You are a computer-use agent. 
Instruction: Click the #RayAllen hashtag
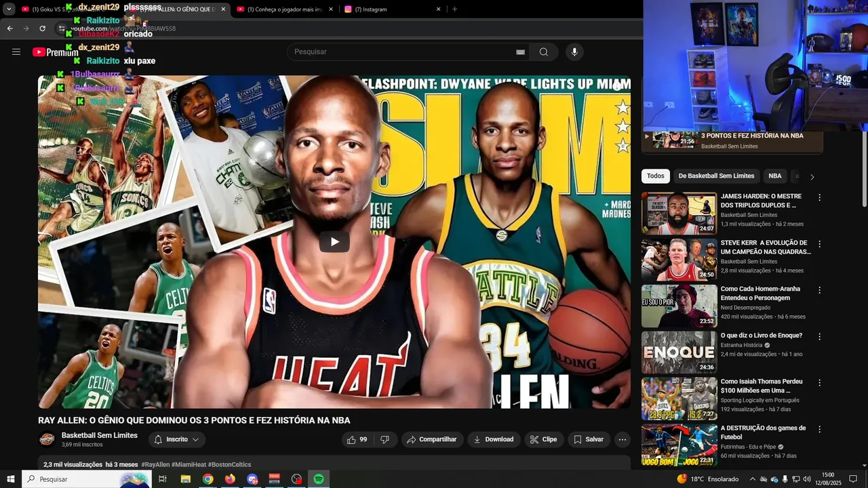[155, 464]
